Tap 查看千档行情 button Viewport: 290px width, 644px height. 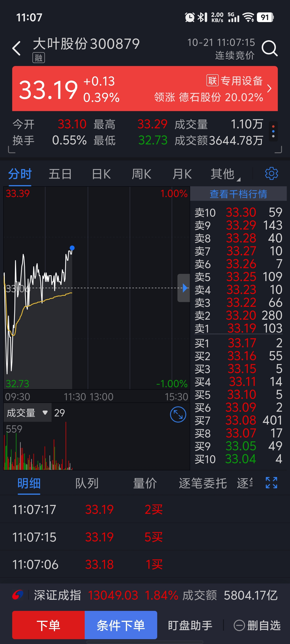[x=238, y=194]
